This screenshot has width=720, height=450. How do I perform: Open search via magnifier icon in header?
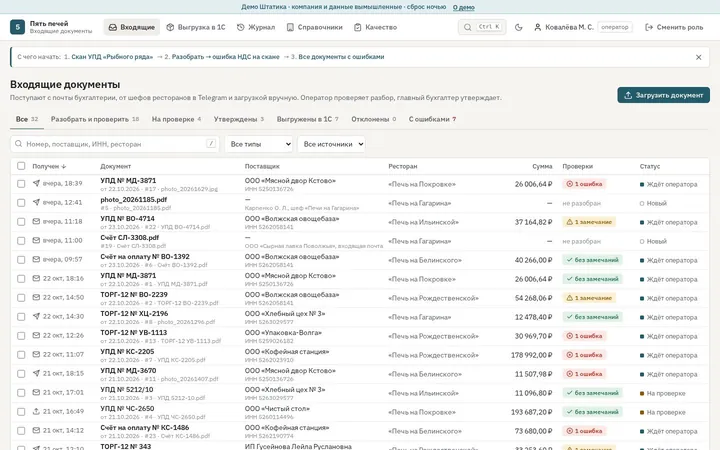[467, 27]
